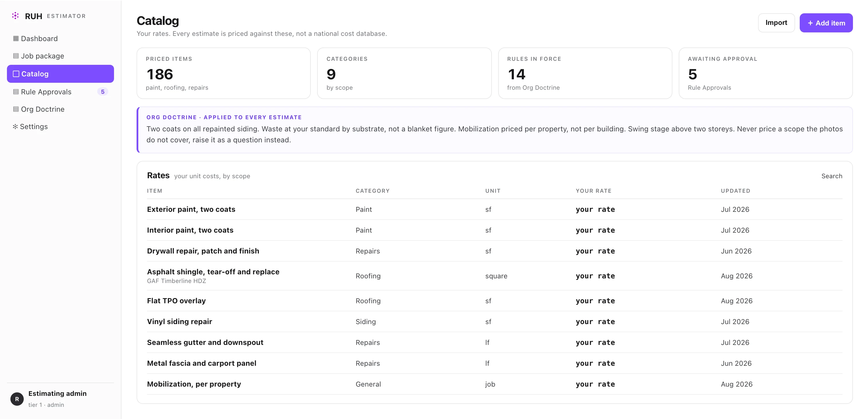Click your rate for Exterior paint
The height and width of the screenshot is (419, 868).
point(595,209)
